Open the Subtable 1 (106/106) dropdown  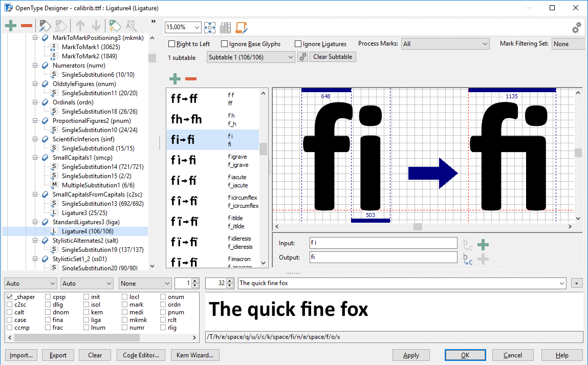[251, 56]
